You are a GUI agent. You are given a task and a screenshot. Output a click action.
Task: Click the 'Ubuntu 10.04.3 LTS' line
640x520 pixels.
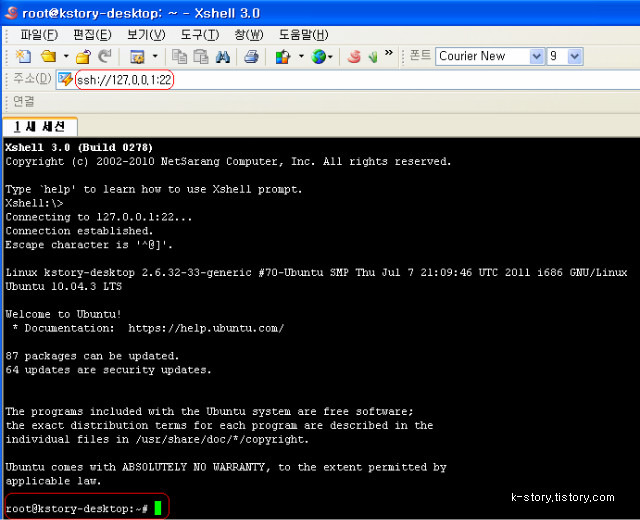[x=64, y=287]
